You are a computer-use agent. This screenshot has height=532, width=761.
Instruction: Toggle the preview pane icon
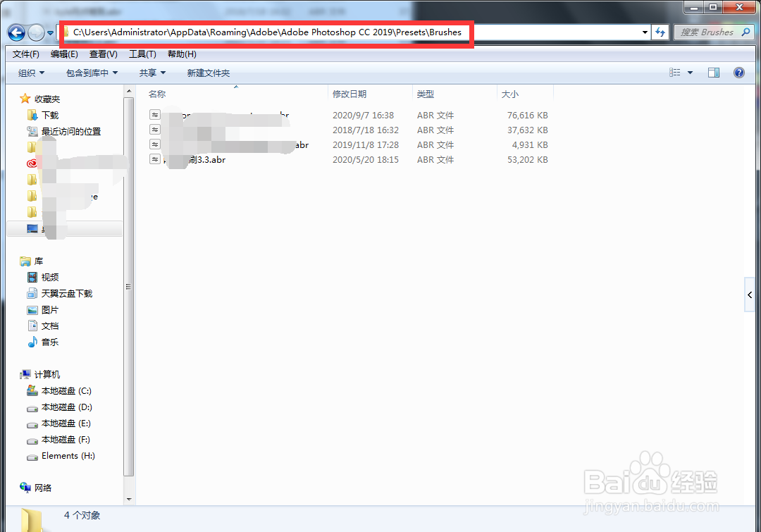coord(714,73)
